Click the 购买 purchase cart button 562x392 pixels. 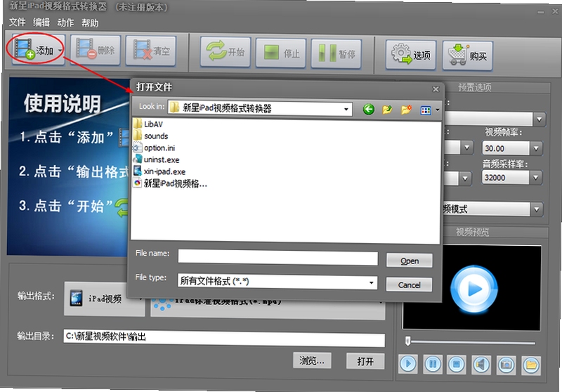tap(468, 56)
